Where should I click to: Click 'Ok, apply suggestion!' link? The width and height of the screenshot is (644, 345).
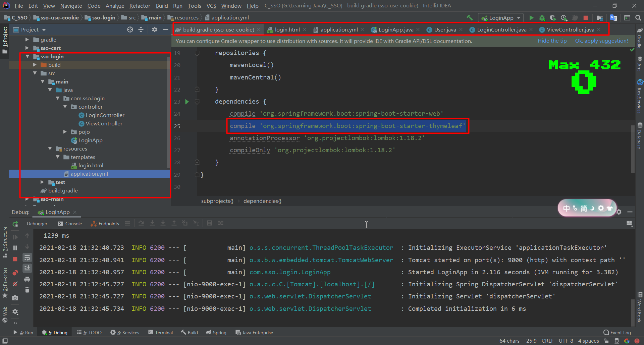click(601, 41)
